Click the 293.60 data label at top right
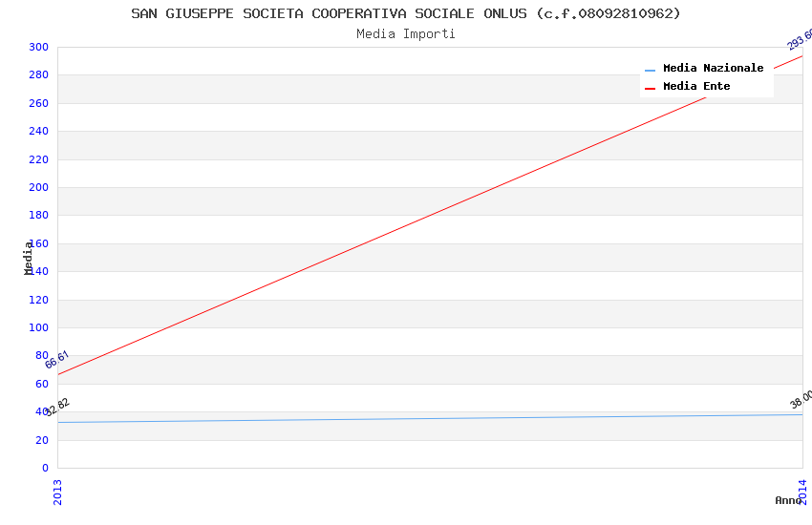The width and height of the screenshot is (812, 525). click(799, 40)
